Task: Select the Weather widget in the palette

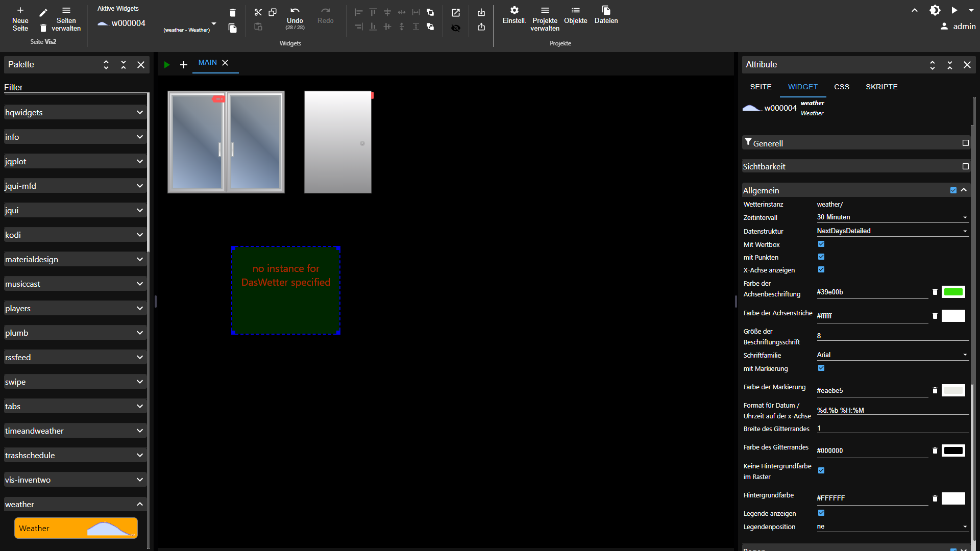Action: tap(76, 528)
